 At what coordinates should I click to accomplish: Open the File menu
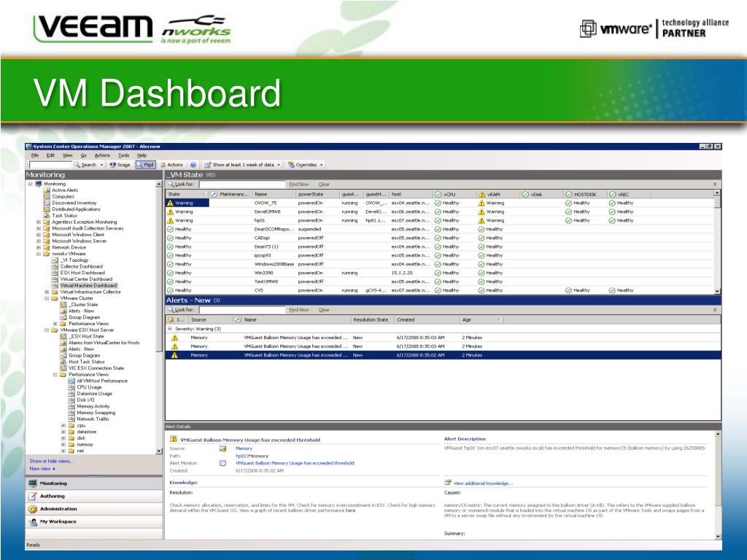(x=35, y=155)
